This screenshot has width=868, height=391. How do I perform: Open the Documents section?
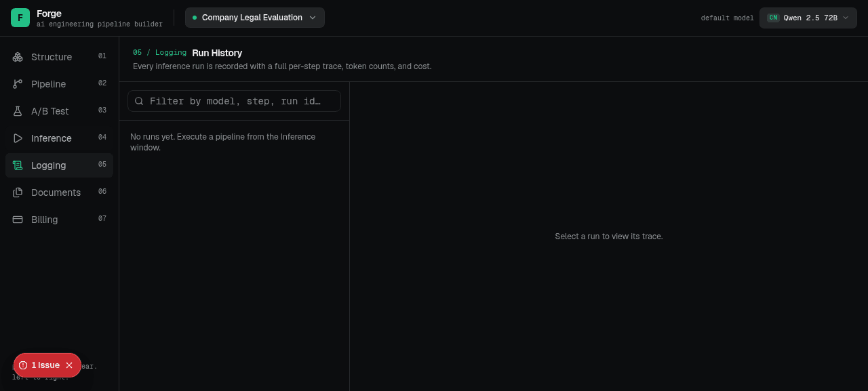pos(59,192)
